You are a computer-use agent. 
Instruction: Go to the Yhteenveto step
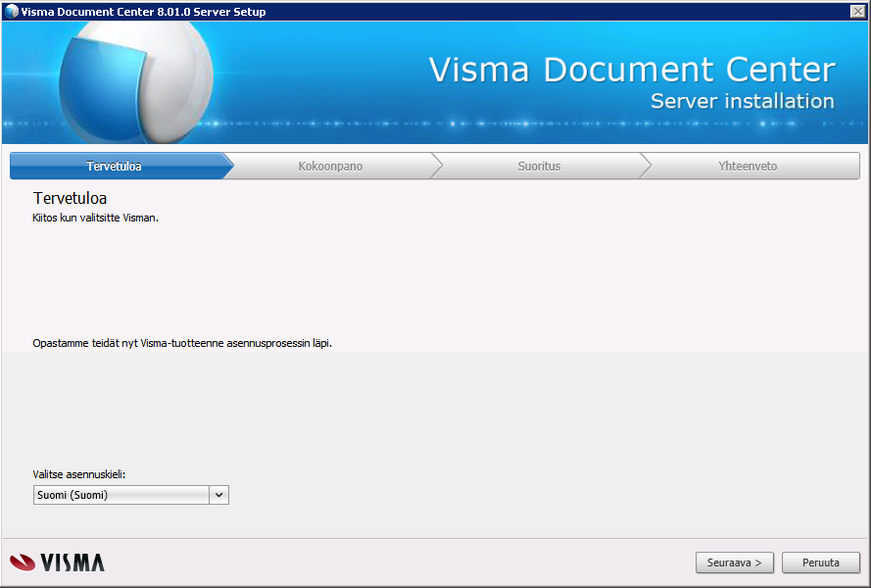[748, 167]
